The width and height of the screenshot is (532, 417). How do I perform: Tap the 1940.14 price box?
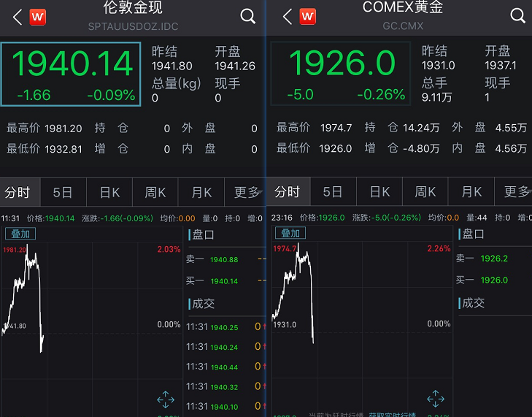point(71,74)
